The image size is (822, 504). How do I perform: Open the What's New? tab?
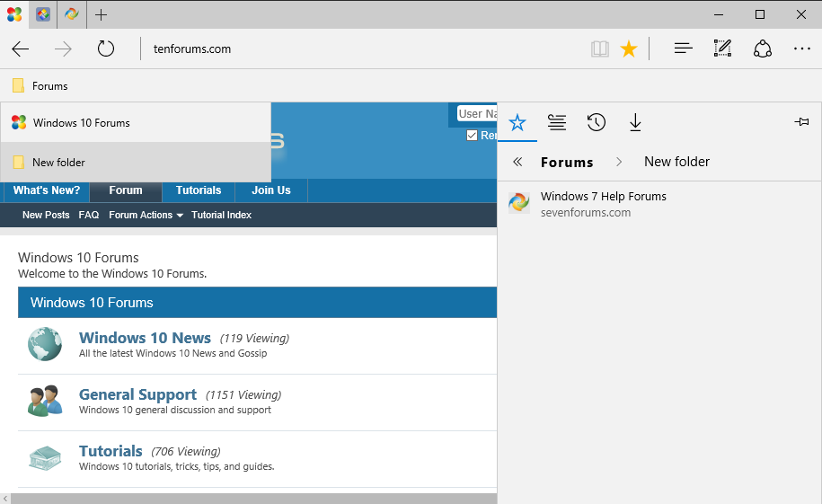click(47, 190)
